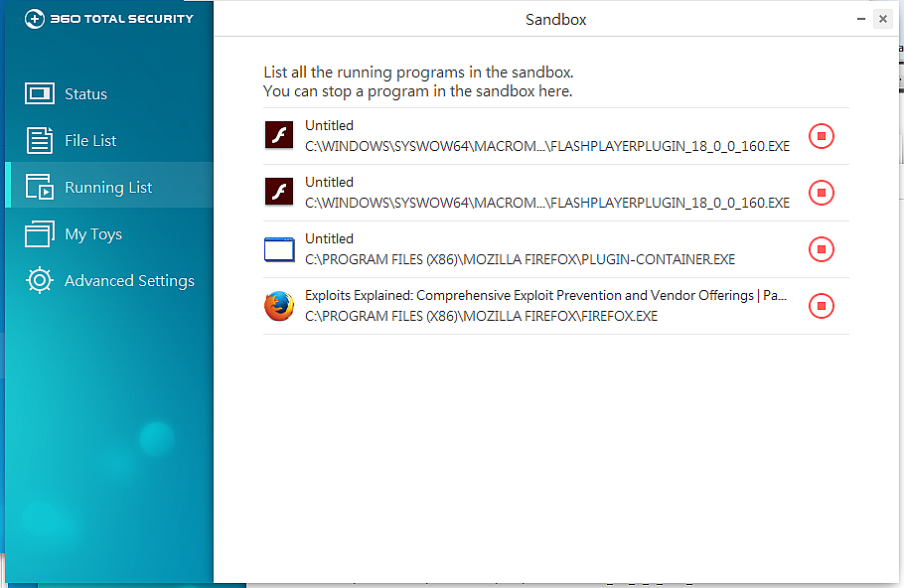This screenshot has width=904, height=588.
Task: Click the first Flash Player icon
Action: [279, 135]
